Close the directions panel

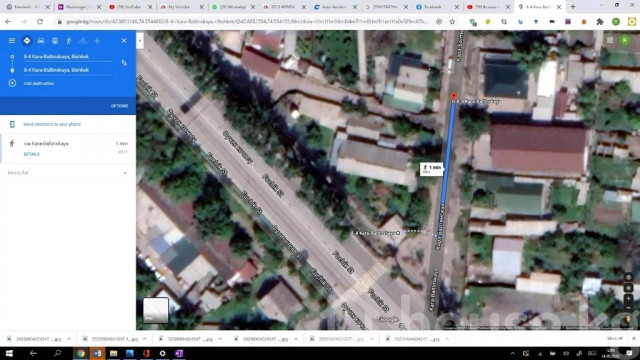tap(124, 41)
